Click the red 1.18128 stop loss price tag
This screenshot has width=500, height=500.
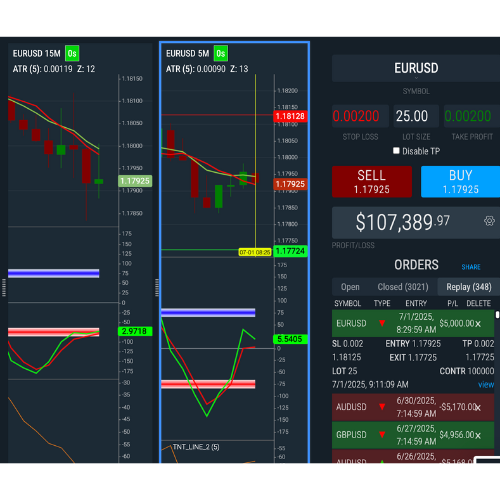click(290, 116)
